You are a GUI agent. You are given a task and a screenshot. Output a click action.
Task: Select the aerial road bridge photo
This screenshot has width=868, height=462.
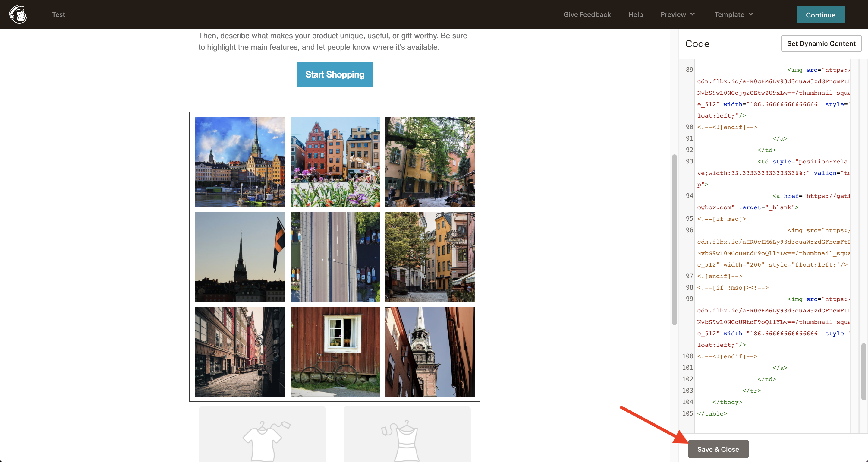[335, 257]
